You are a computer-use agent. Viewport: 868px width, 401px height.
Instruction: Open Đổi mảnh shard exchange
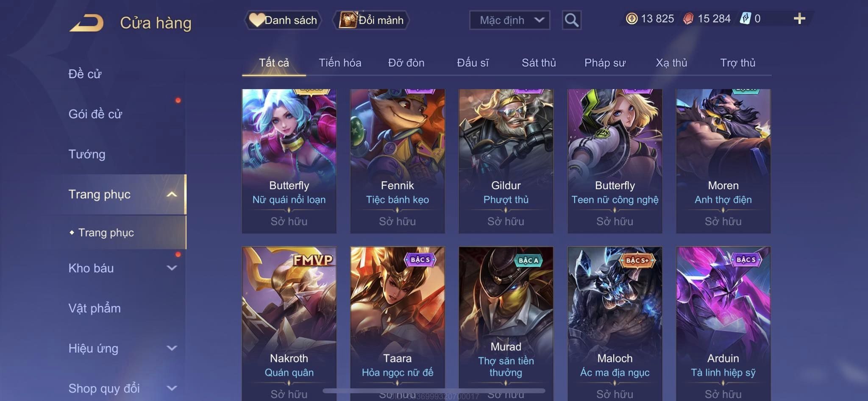(371, 20)
